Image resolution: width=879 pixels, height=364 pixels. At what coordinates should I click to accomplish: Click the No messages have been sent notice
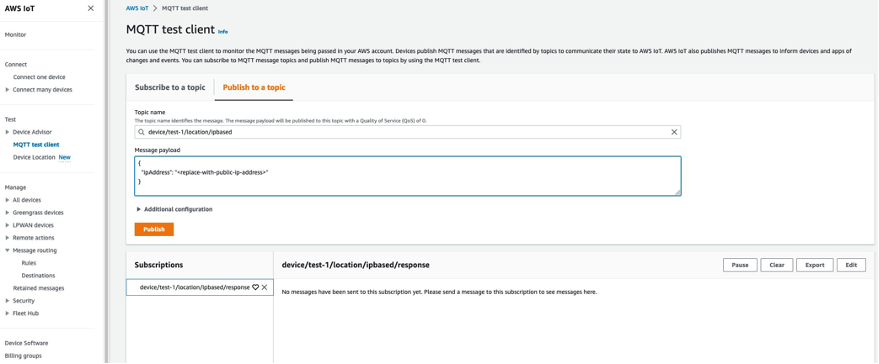coord(439,292)
